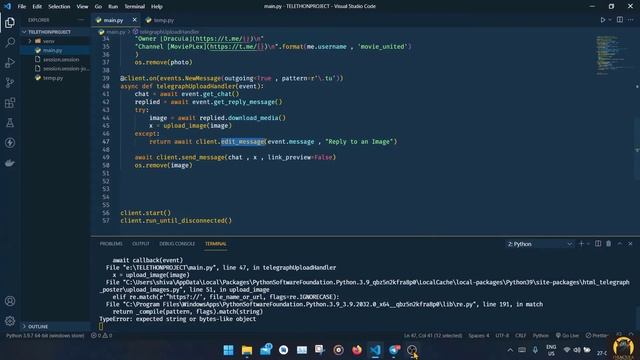The image size is (640, 360).
Task: Open the Go menu
Action: click(x=98, y=7)
